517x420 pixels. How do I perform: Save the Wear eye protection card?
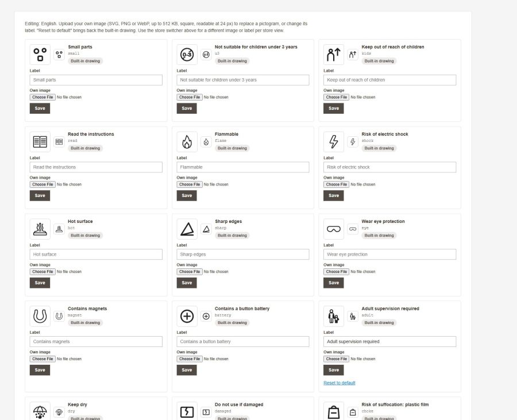tap(334, 283)
